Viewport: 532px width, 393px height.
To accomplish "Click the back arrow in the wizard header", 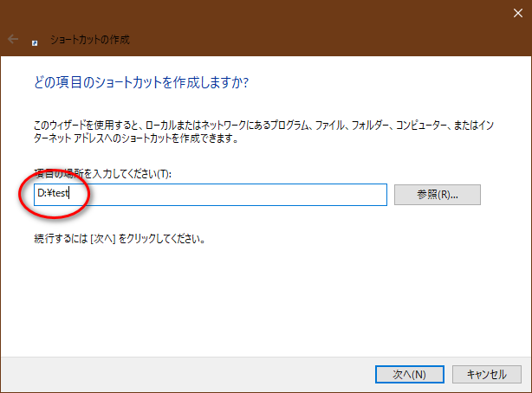I will point(13,40).
